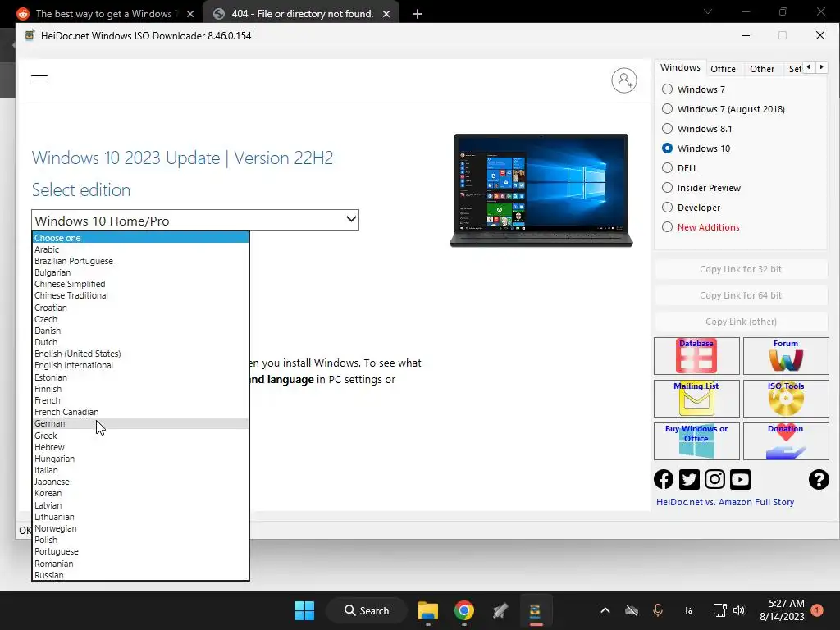840x630 pixels.
Task: Open HeiDoc Instagram page icon
Action: point(714,479)
